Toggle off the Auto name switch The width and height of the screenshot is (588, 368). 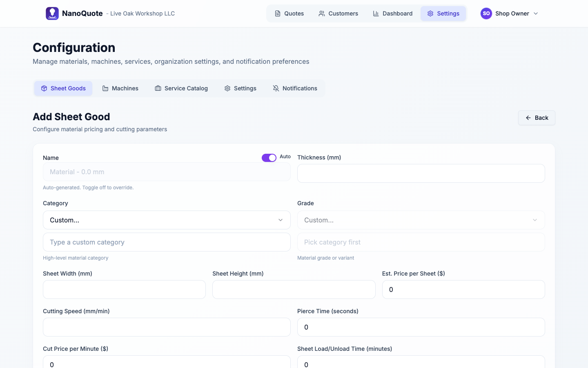pyautogui.click(x=269, y=158)
